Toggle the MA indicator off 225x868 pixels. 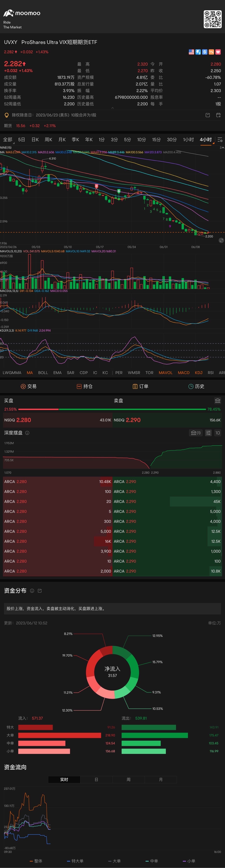pyautogui.click(x=30, y=373)
